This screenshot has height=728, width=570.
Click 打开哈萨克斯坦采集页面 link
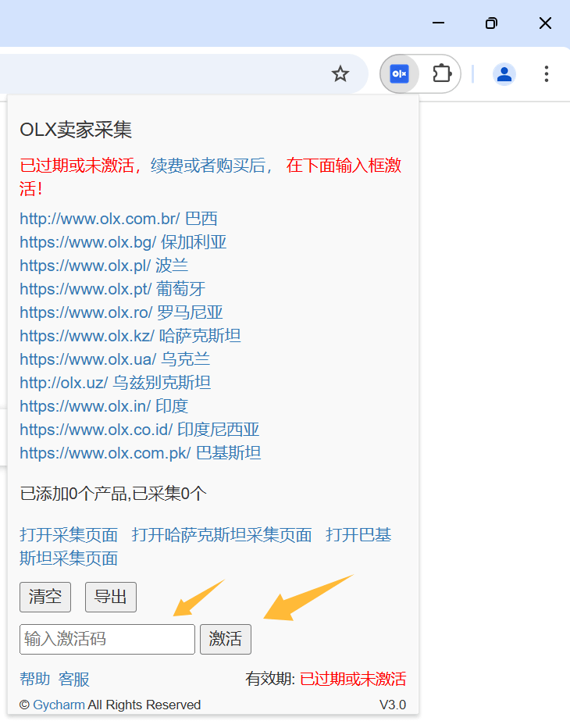click(222, 535)
